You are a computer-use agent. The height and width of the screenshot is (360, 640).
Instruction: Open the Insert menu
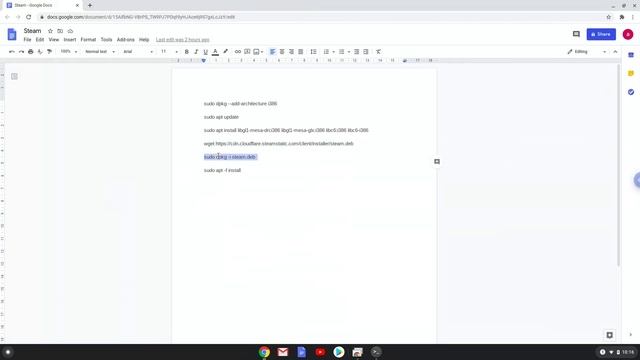point(70,40)
